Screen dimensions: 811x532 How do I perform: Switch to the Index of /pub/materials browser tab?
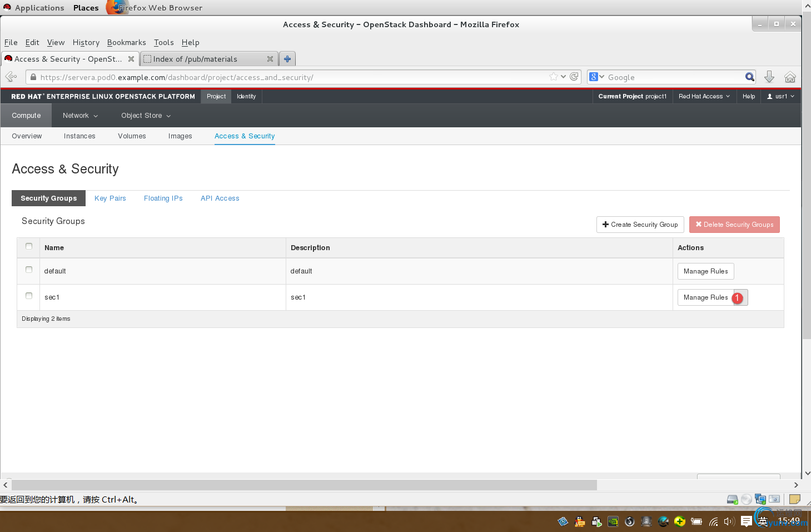point(209,59)
